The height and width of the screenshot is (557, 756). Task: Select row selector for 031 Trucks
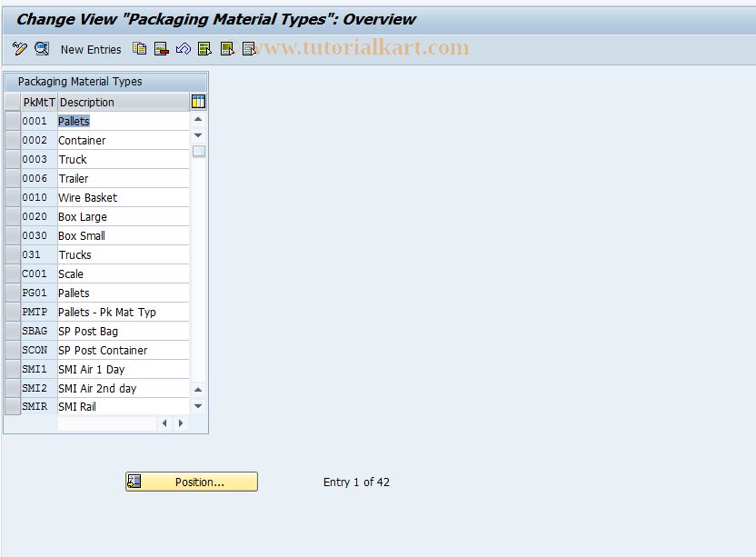click(13, 254)
